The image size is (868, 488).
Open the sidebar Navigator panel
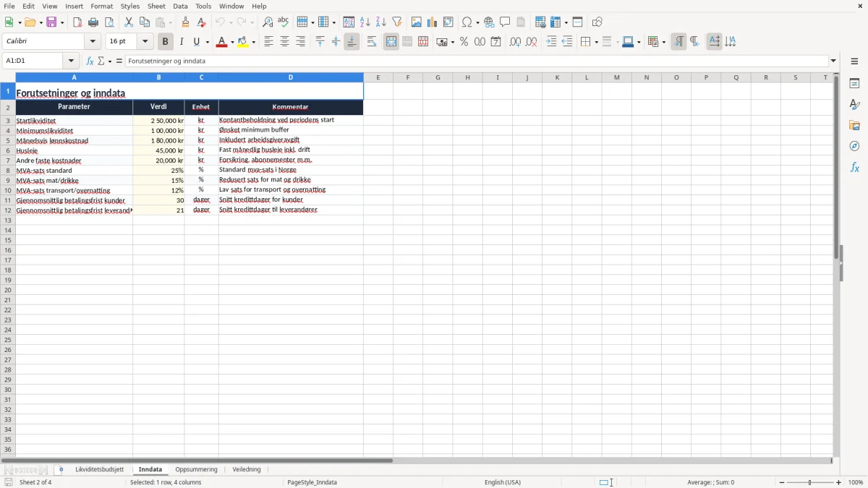(854, 146)
